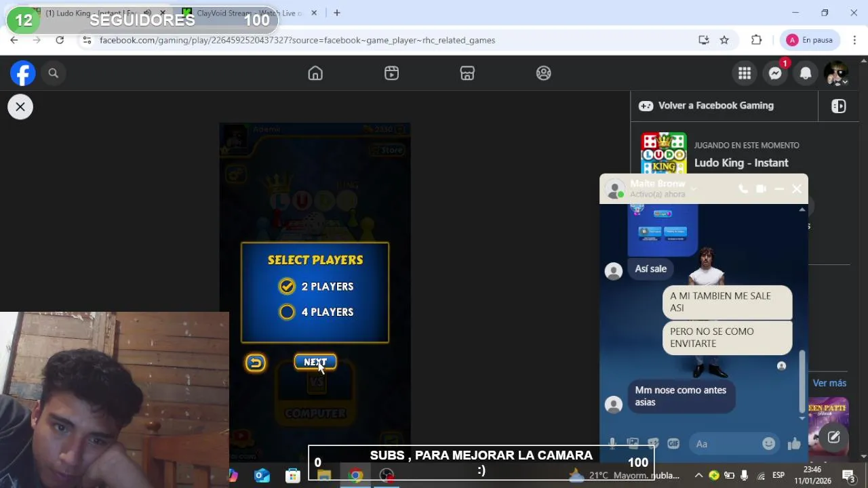Start a video call in chat

[x=761, y=189]
